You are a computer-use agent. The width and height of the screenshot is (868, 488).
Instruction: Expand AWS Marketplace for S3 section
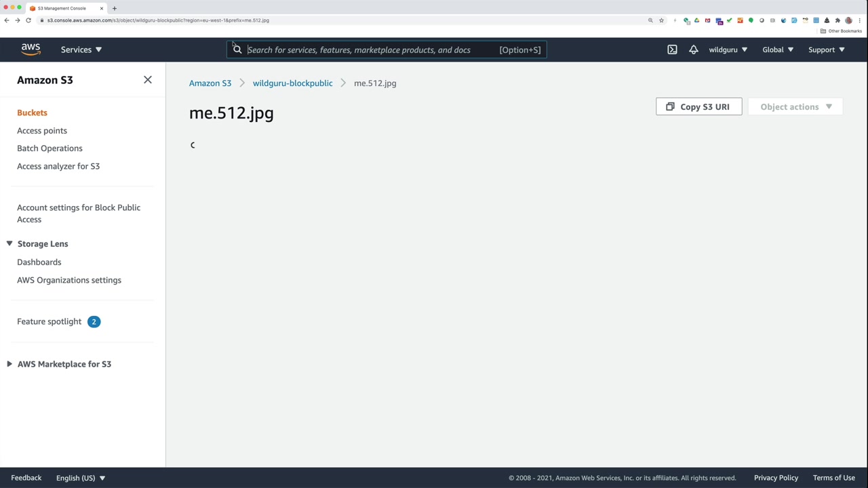tap(9, 364)
